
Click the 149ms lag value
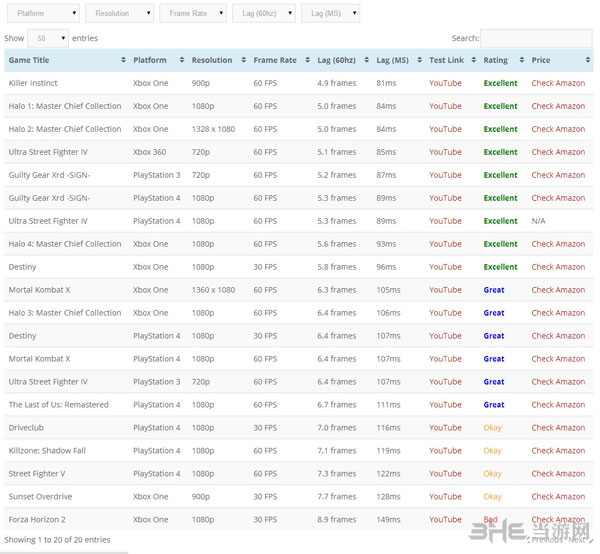[388, 519]
